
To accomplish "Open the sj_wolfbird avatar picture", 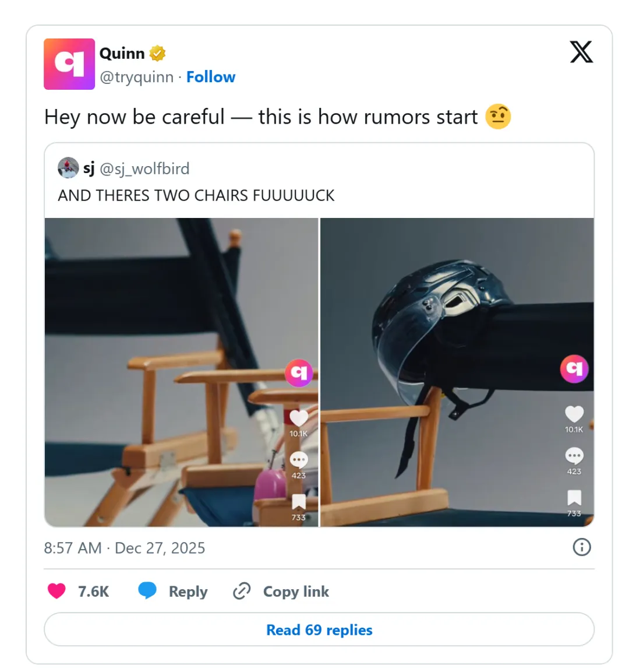I will tap(68, 168).
